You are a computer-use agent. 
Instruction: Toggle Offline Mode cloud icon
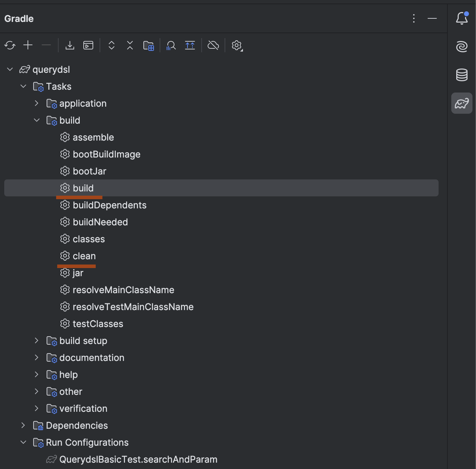click(213, 45)
